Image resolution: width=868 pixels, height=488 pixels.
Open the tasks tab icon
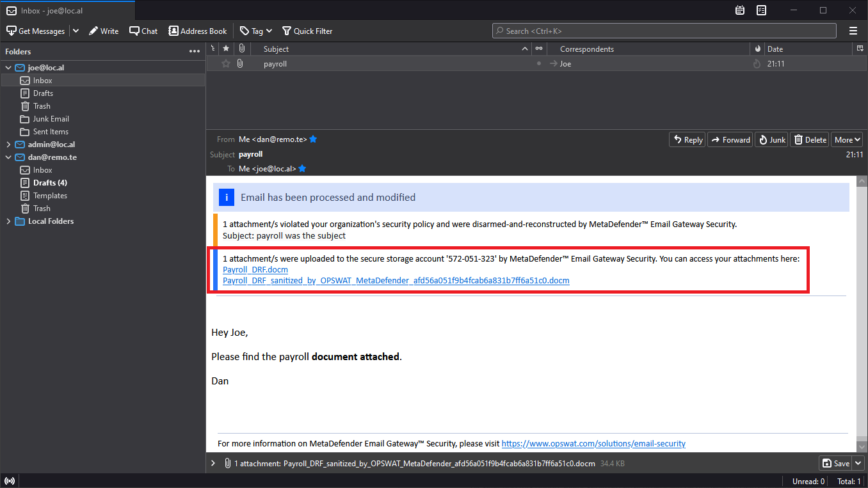pos(761,10)
